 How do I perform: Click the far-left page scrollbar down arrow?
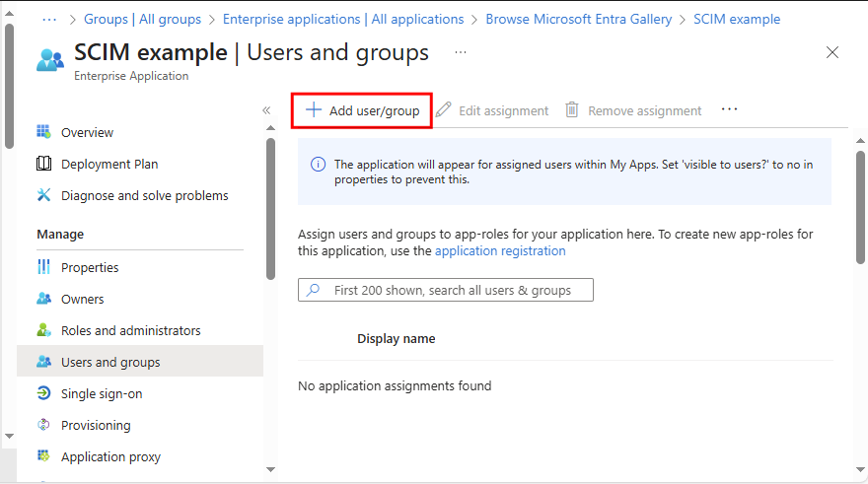point(10,436)
